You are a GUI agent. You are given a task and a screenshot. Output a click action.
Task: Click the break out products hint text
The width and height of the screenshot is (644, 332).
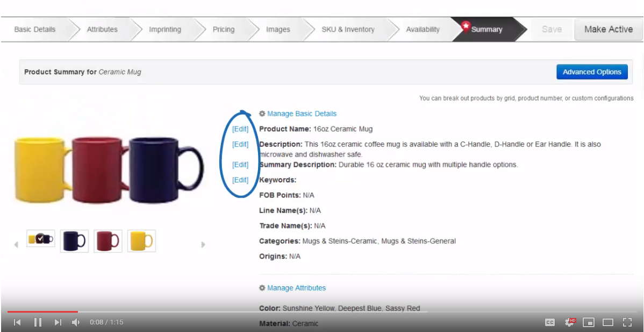point(526,98)
